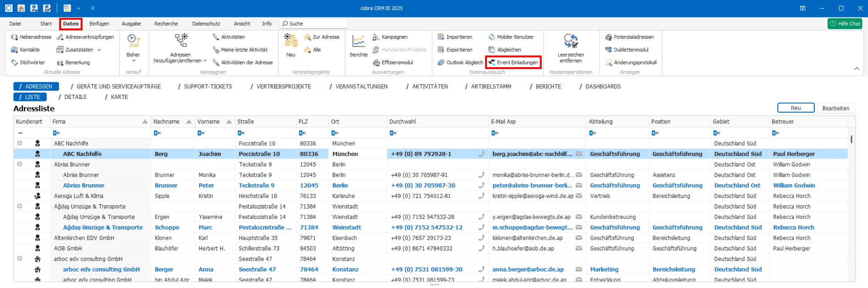Open the Stichwörter tool
This screenshot has height=288, width=868.
pos(32,62)
